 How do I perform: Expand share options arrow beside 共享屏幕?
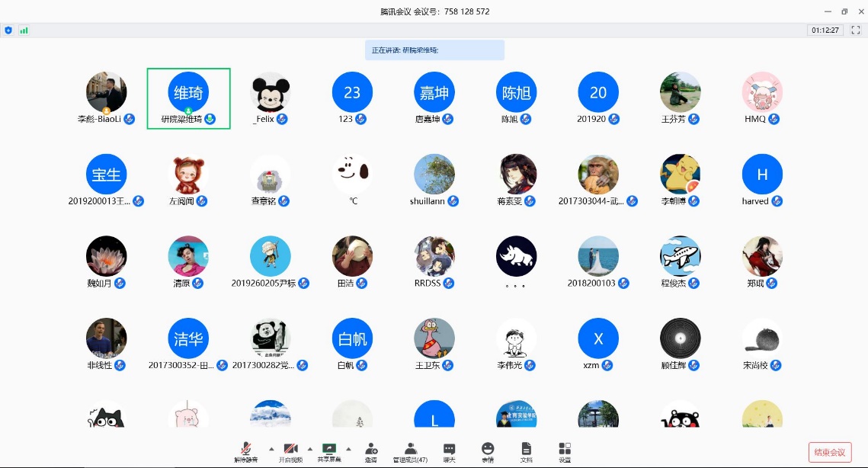coord(349,448)
